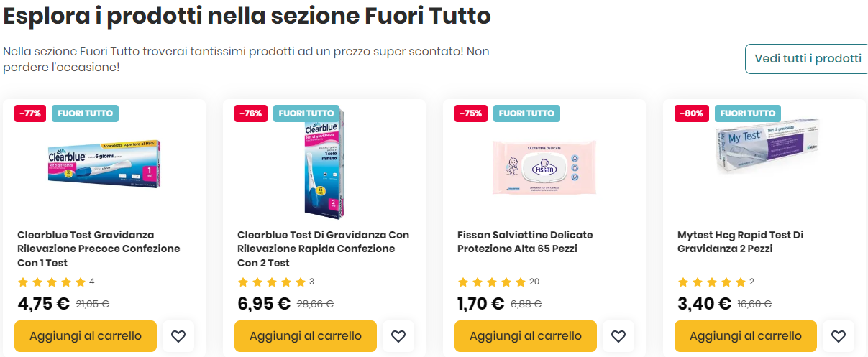This screenshot has width=868, height=357.
Task: Add Fissan Salviettine to cart
Action: tap(525, 336)
